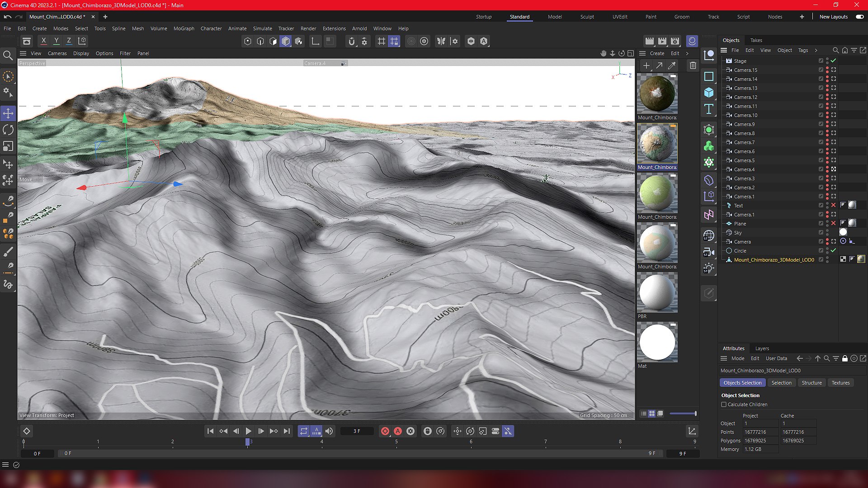868x488 pixels.
Task: Toggle Y axis lock
Action: tap(56, 41)
